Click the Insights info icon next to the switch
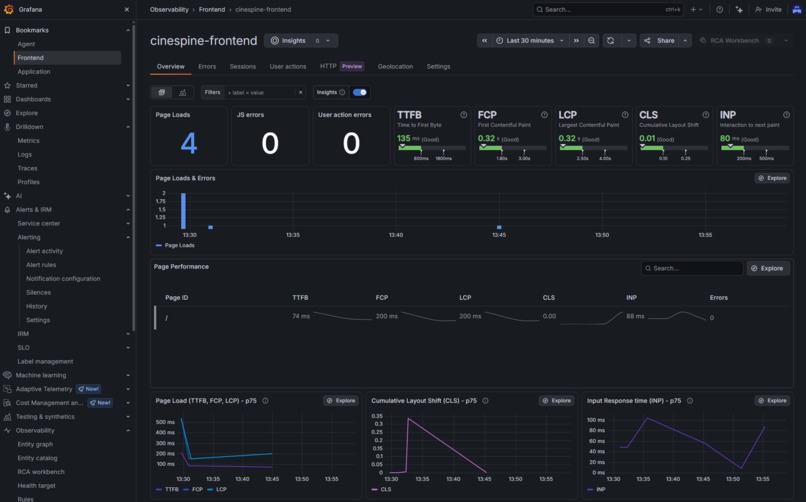This screenshot has height=502, width=806. 342,92
